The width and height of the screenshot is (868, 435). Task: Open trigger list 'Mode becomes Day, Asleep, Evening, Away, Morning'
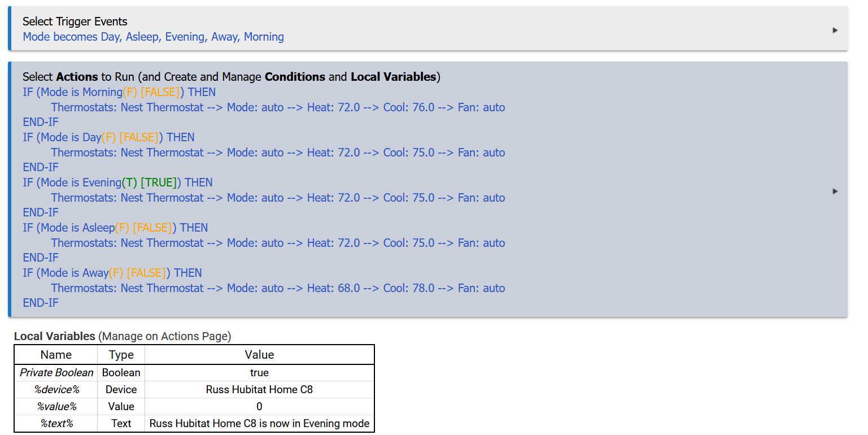coord(153,37)
